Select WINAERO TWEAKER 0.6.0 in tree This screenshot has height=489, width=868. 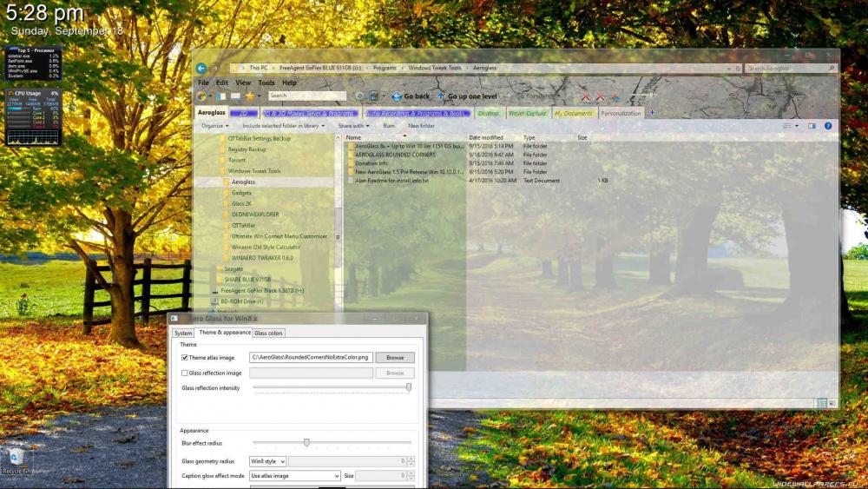(262, 258)
